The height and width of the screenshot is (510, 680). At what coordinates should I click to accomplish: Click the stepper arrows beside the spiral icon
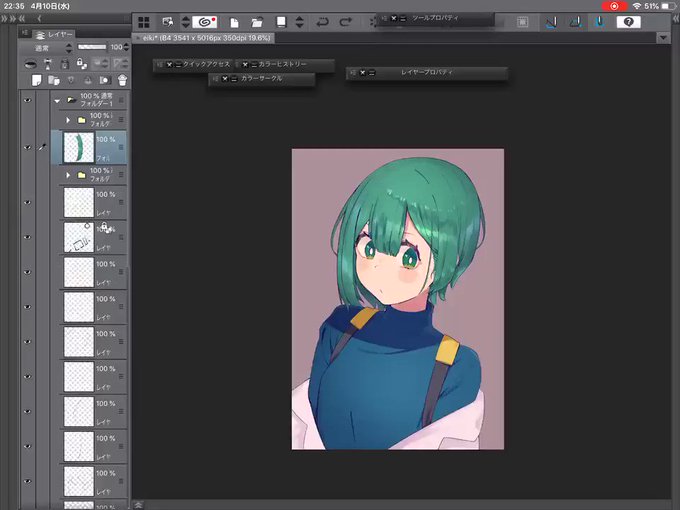(186, 22)
